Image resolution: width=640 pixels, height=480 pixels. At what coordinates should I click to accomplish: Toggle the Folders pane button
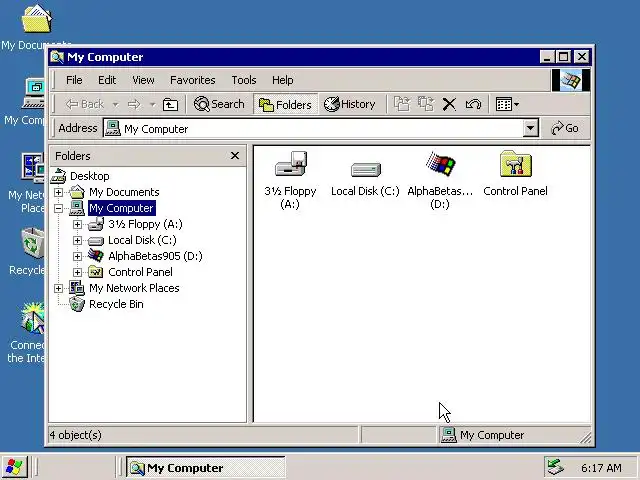tap(285, 105)
